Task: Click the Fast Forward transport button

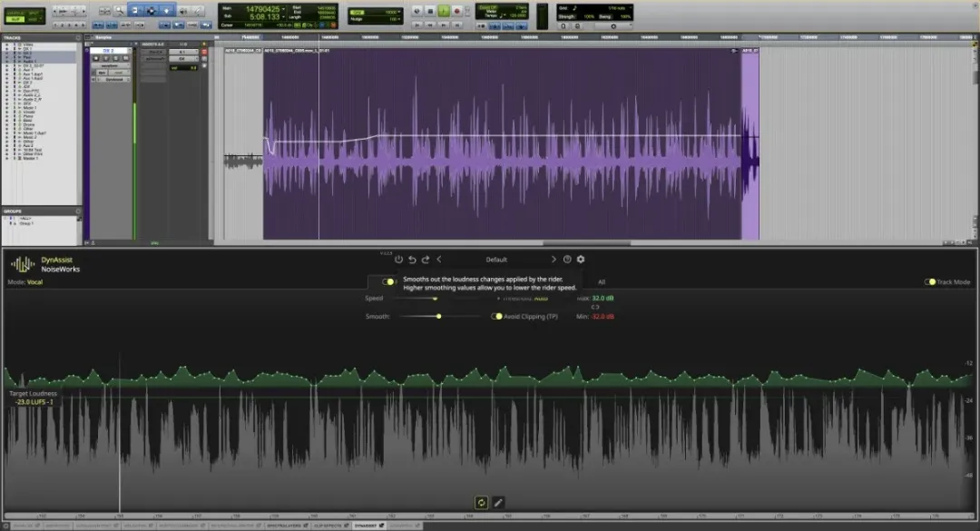Action: coord(444,25)
